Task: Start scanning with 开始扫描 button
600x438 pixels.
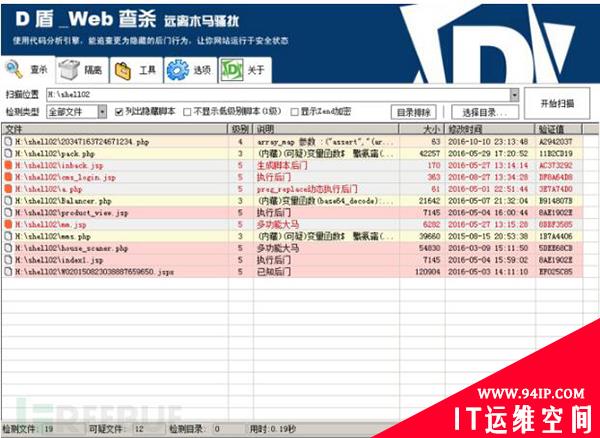Action: (557, 103)
